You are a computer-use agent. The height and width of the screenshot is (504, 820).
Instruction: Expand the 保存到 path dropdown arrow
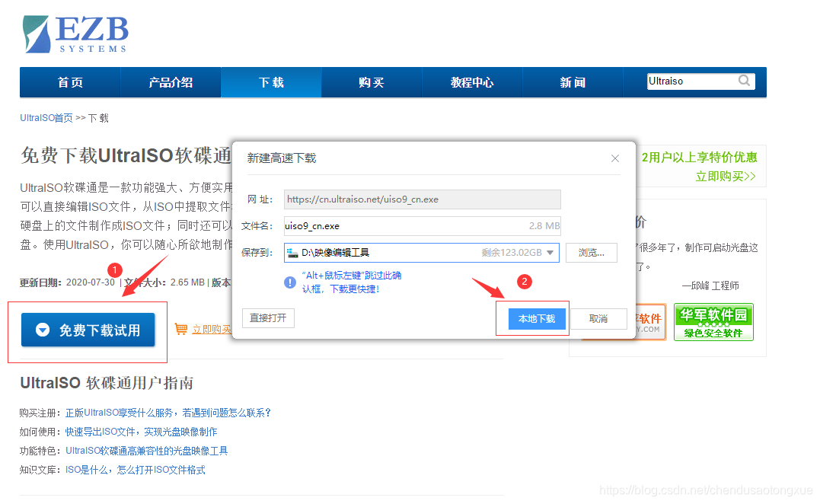(550, 253)
